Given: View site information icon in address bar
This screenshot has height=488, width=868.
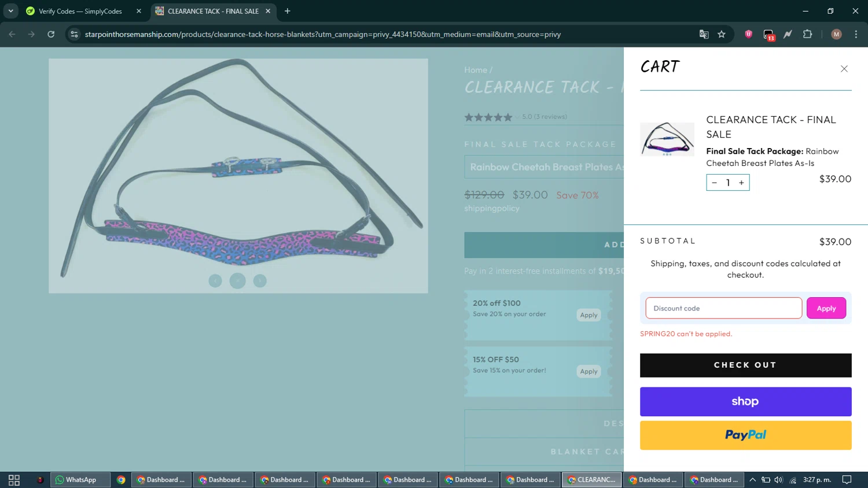Looking at the screenshot, I should click(74, 34).
